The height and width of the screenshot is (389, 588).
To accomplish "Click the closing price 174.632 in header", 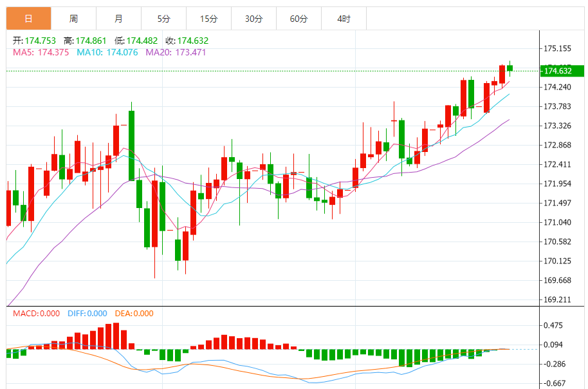I will pyautogui.click(x=193, y=41).
